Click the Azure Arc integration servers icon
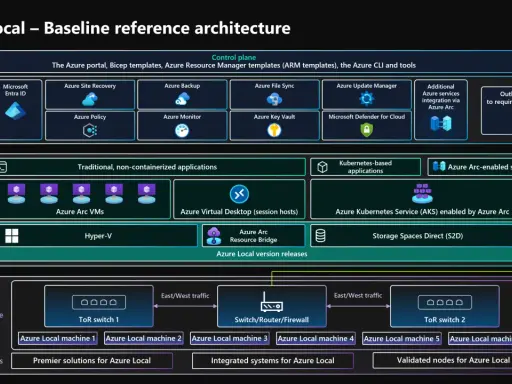Viewport: 512px width, 384px height. tap(441, 123)
